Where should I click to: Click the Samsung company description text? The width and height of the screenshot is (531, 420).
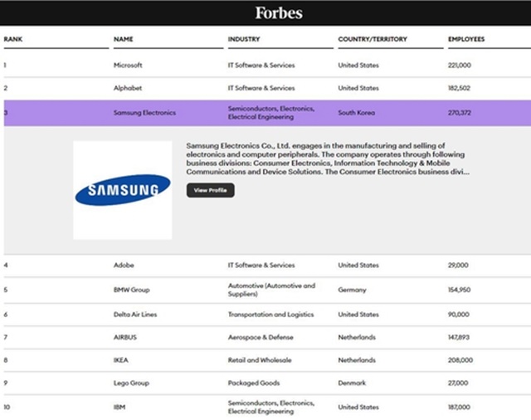pos(328,159)
